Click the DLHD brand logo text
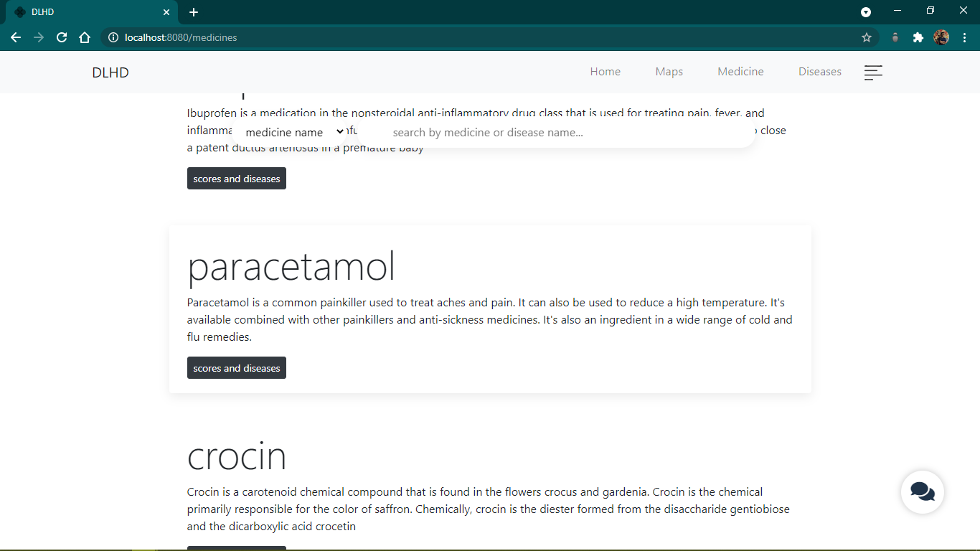Image resolution: width=980 pixels, height=551 pixels. click(x=110, y=72)
